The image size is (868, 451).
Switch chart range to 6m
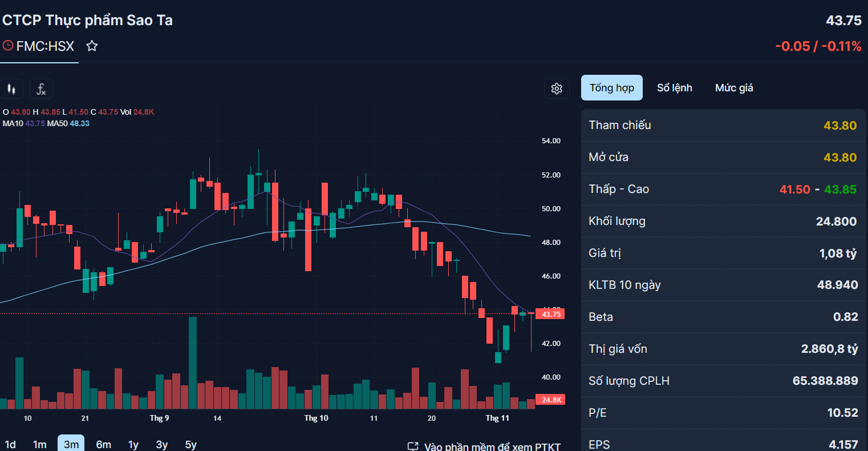coord(103,444)
